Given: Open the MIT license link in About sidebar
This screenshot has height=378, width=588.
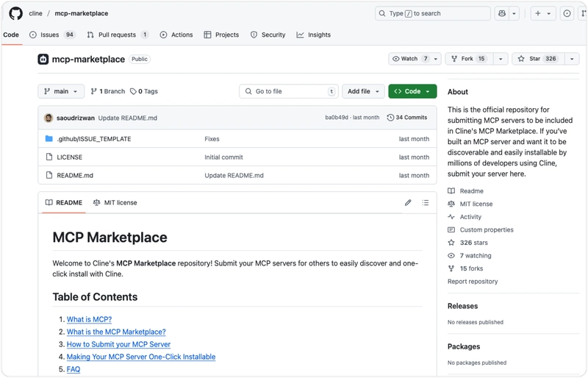Looking at the screenshot, I should click(470, 204).
